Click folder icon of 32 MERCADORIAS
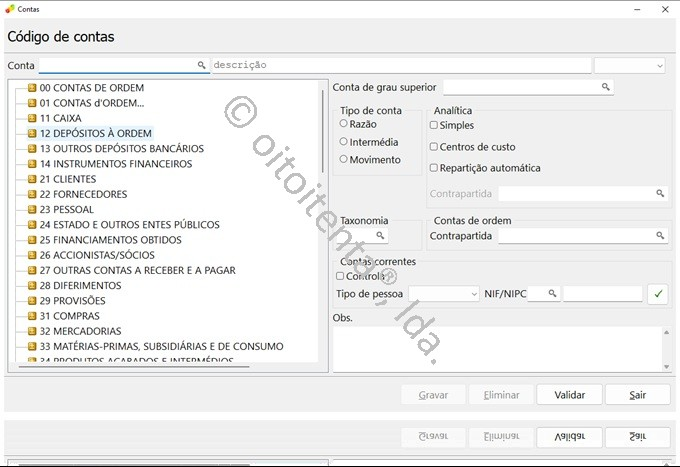Image resolution: width=680 pixels, height=467 pixels. coord(32,331)
